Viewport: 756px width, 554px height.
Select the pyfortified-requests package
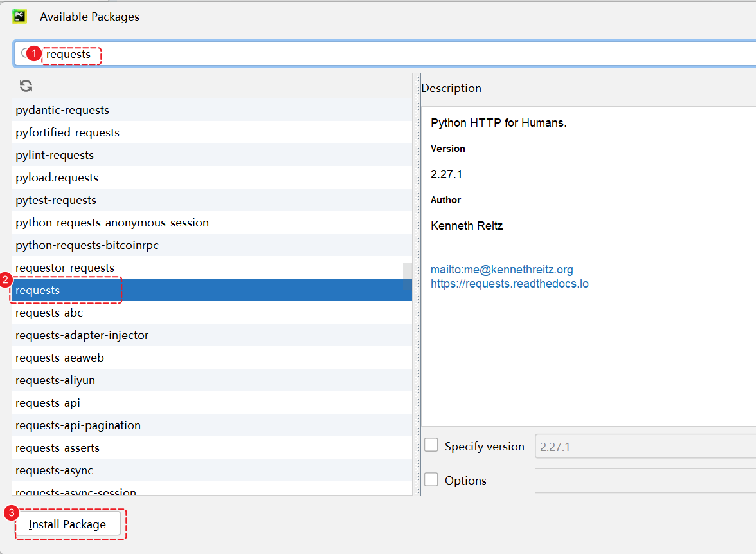[212, 133]
